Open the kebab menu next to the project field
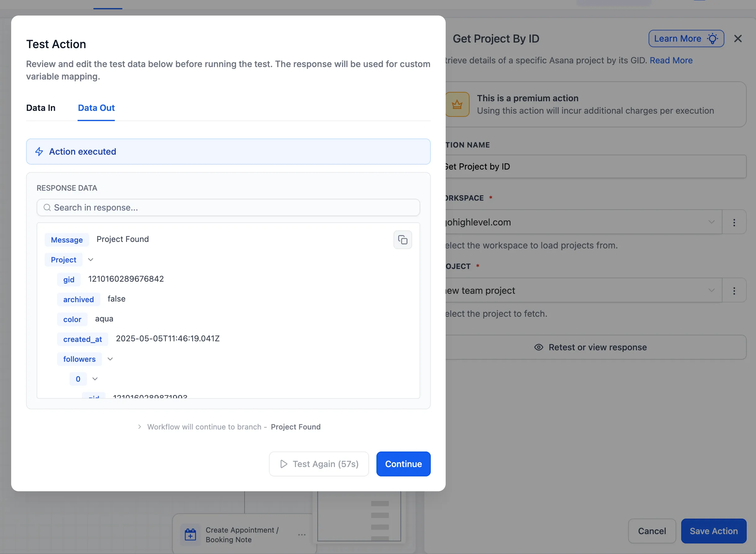The image size is (756, 554). click(x=734, y=290)
